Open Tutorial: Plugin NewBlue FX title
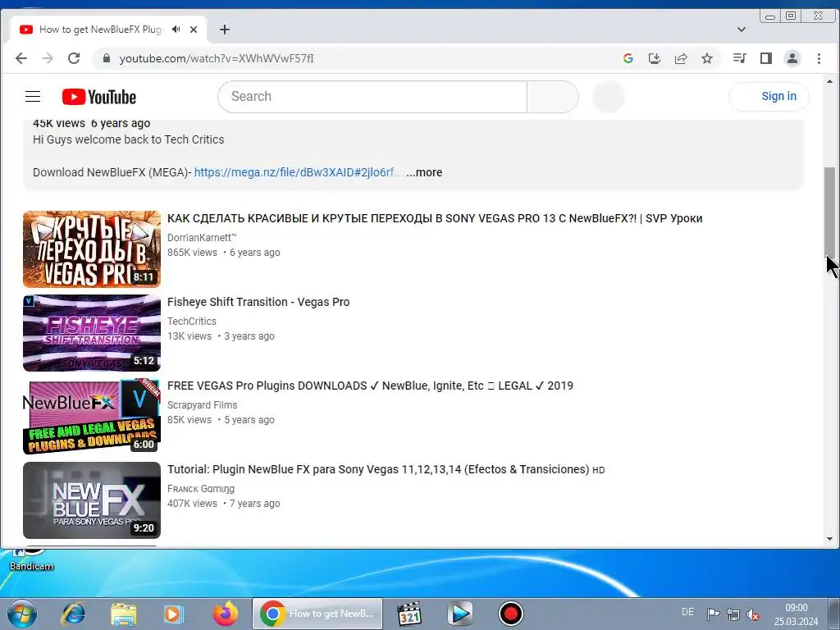The height and width of the screenshot is (630, 840). [x=386, y=469]
